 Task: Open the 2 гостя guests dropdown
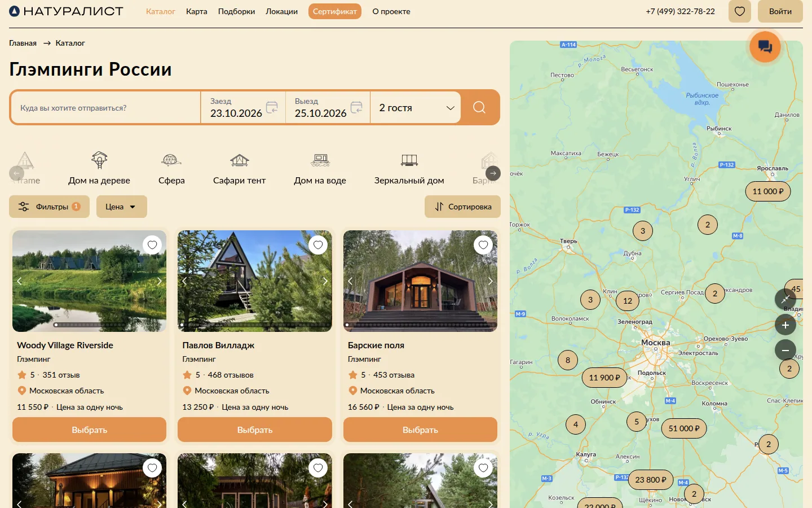coord(416,108)
